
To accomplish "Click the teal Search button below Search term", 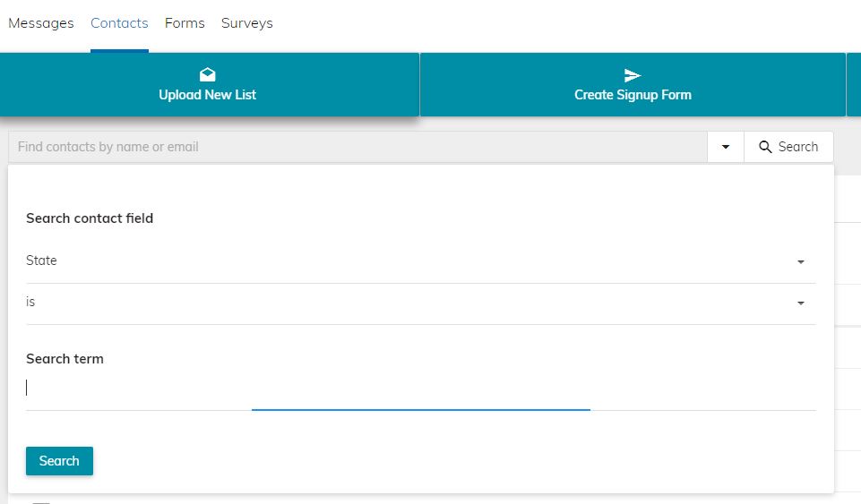I will pyautogui.click(x=59, y=461).
